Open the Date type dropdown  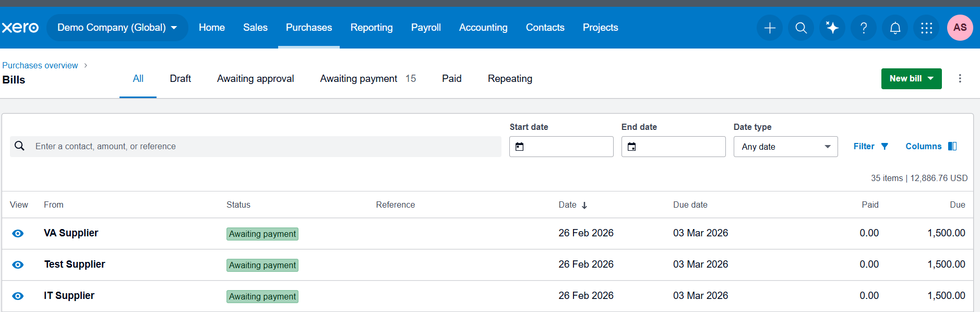[x=785, y=147]
